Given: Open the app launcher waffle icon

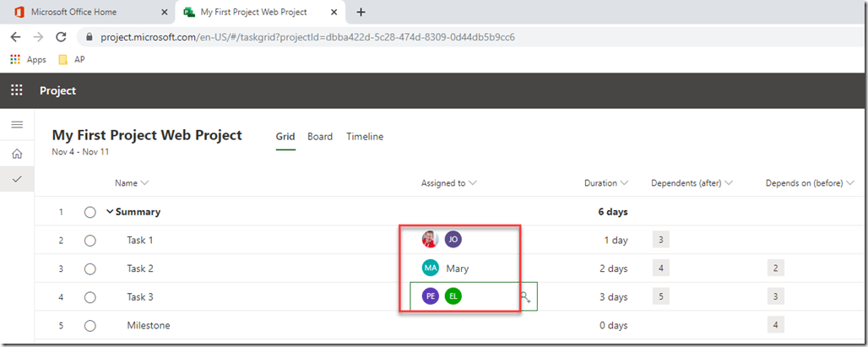Looking at the screenshot, I should click(17, 90).
